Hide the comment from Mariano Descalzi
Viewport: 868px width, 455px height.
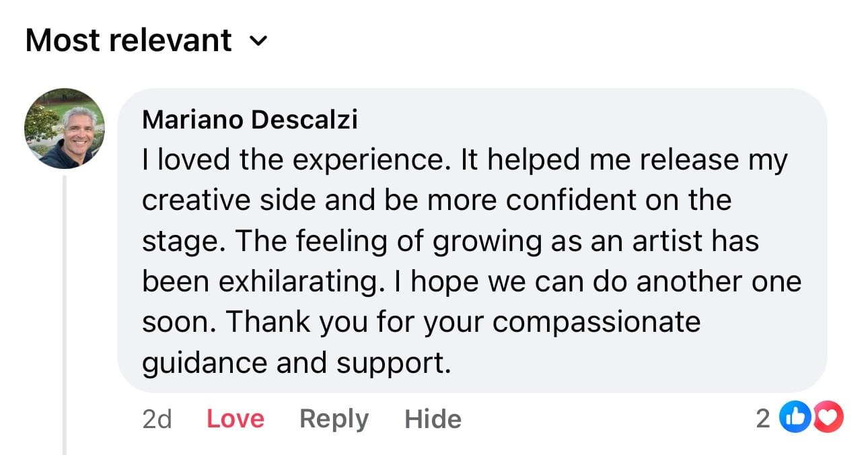(x=433, y=419)
